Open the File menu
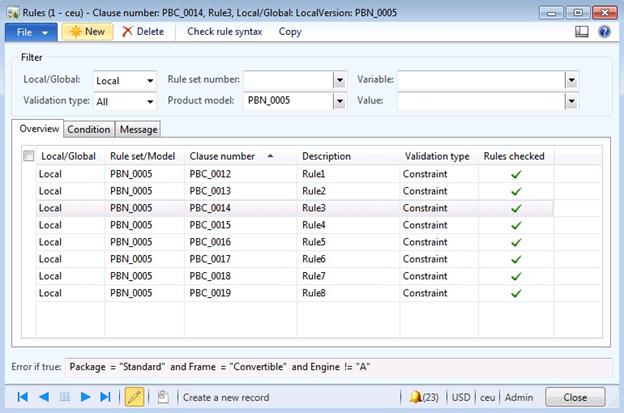 tap(31, 32)
